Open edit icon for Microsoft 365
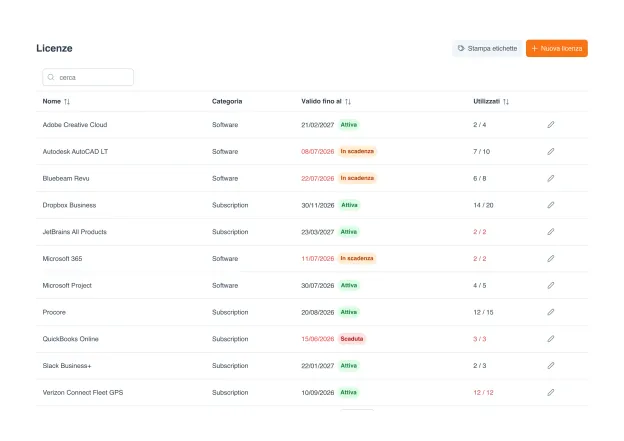Screen dimensions: 624x441 [550, 258]
